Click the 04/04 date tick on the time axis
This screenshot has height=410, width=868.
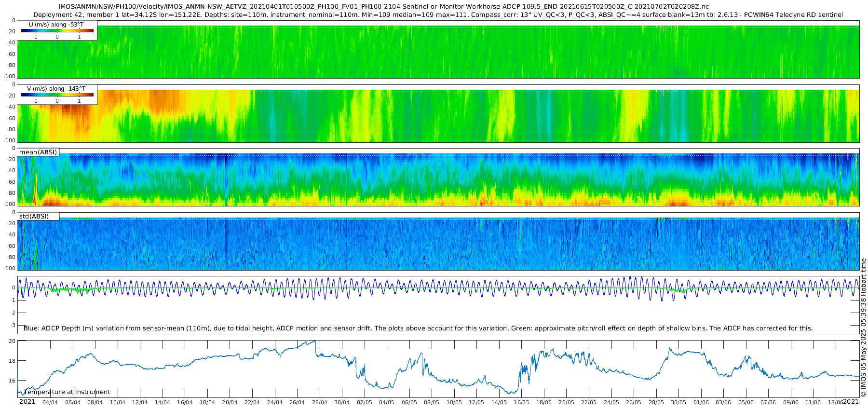[50, 402]
